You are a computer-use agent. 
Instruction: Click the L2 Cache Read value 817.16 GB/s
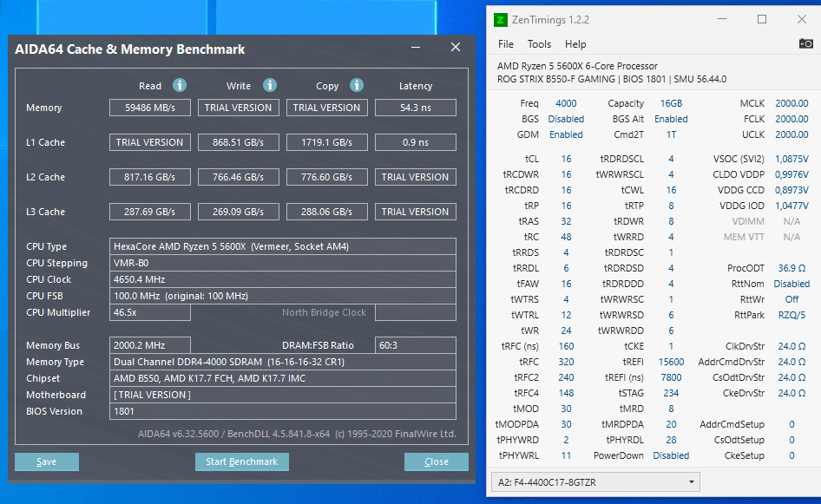[x=150, y=177]
